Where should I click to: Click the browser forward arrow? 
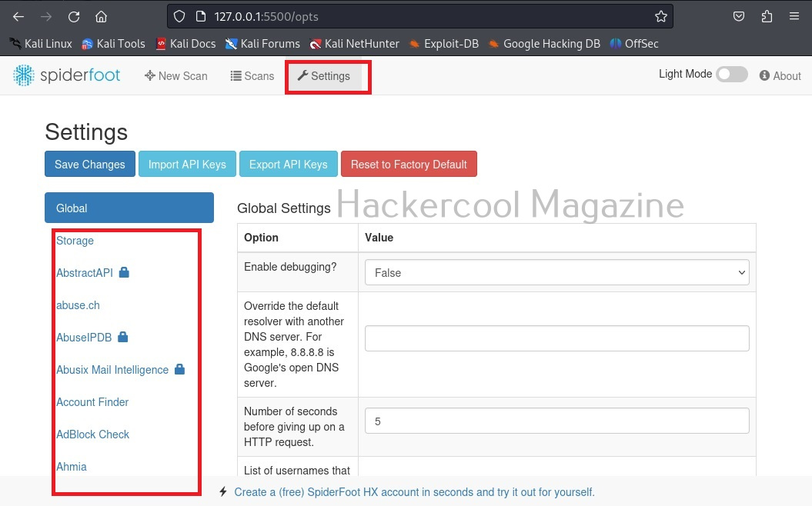click(x=46, y=17)
